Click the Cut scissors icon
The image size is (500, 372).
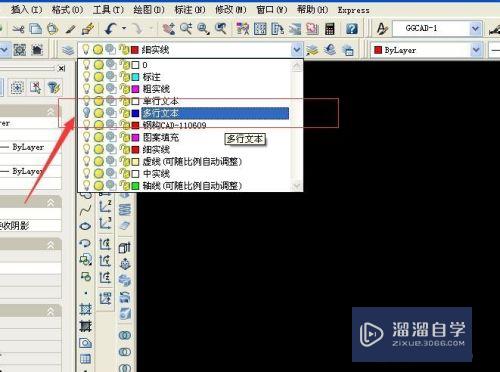click(x=18, y=29)
